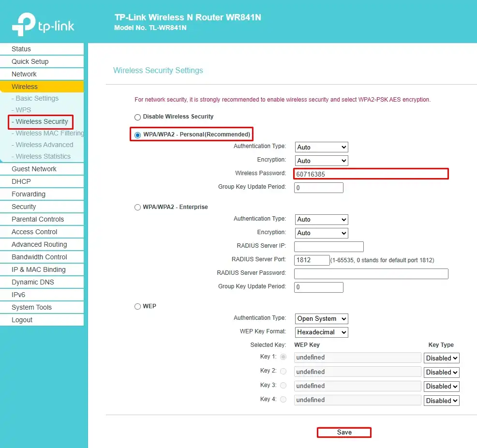Open the Guest Network settings
The width and height of the screenshot is (477, 448).
(34, 169)
